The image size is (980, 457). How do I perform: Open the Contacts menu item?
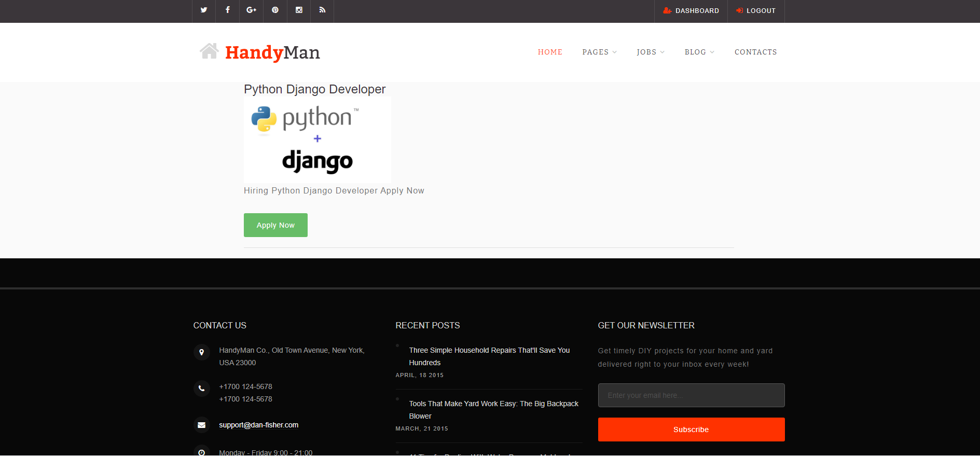point(756,52)
